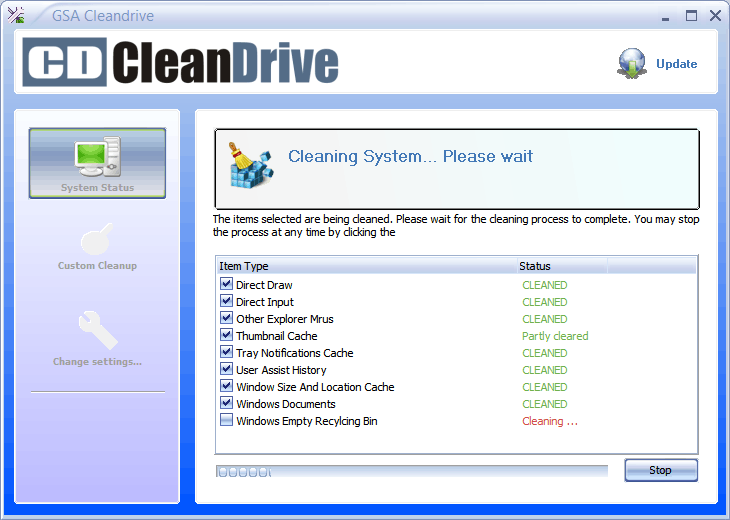This screenshot has height=520, width=730.
Task: Maximize the GSA Cleandrive window
Action: click(x=691, y=16)
